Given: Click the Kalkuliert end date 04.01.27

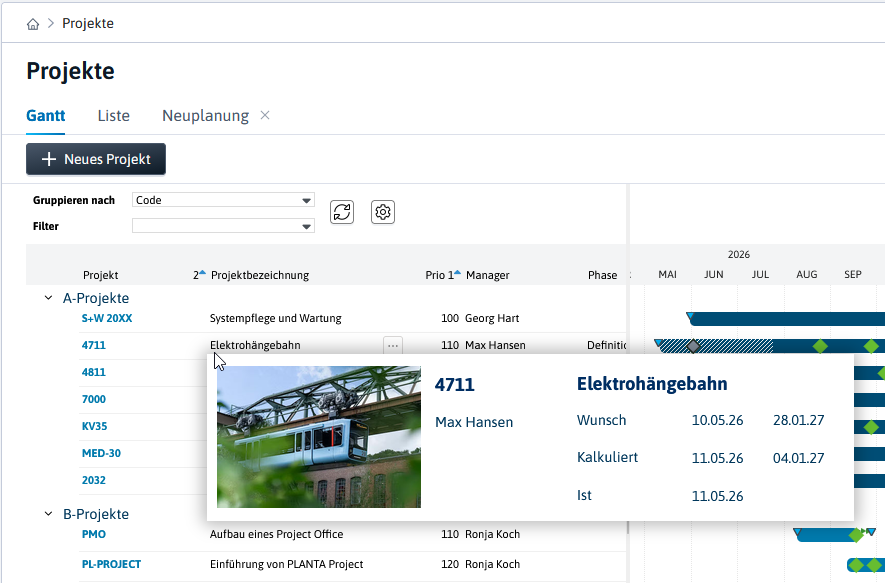Looking at the screenshot, I should 799,458.
